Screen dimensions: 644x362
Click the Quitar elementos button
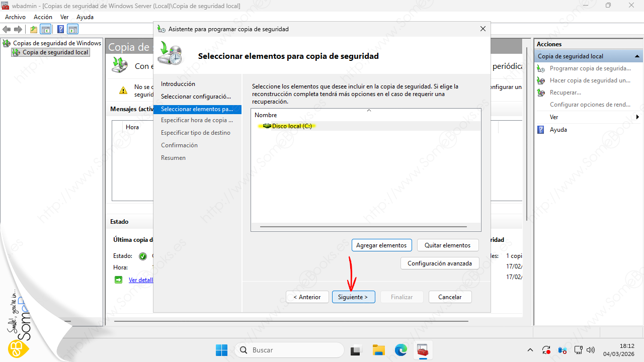click(x=447, y=245)
